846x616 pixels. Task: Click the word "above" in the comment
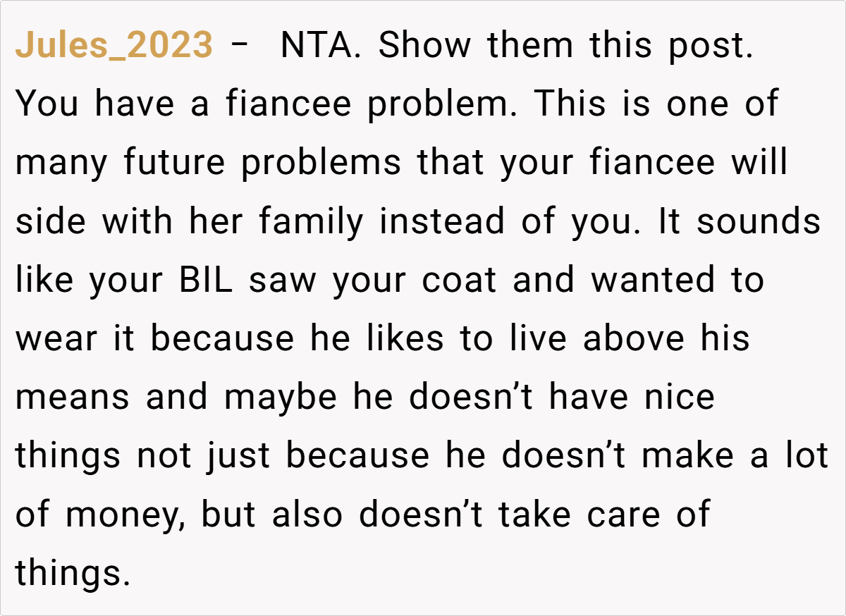tap(634, 340)
